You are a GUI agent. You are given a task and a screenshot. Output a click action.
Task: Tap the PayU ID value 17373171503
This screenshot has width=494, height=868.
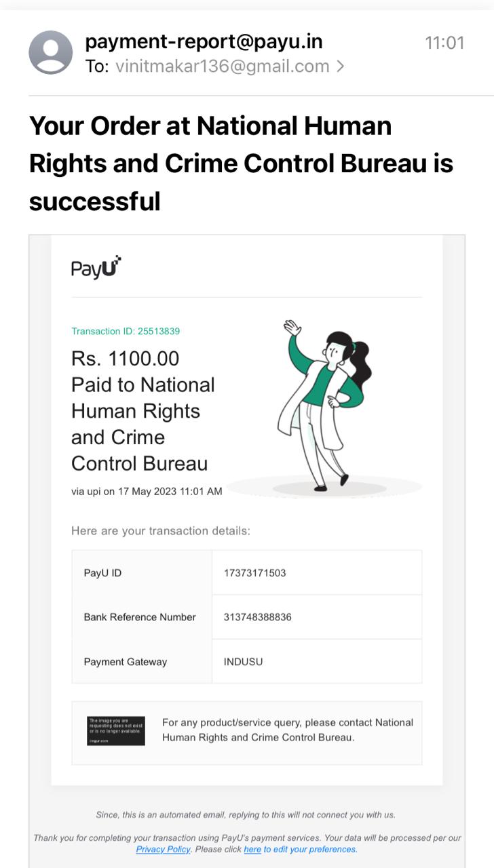coord(254,573)
